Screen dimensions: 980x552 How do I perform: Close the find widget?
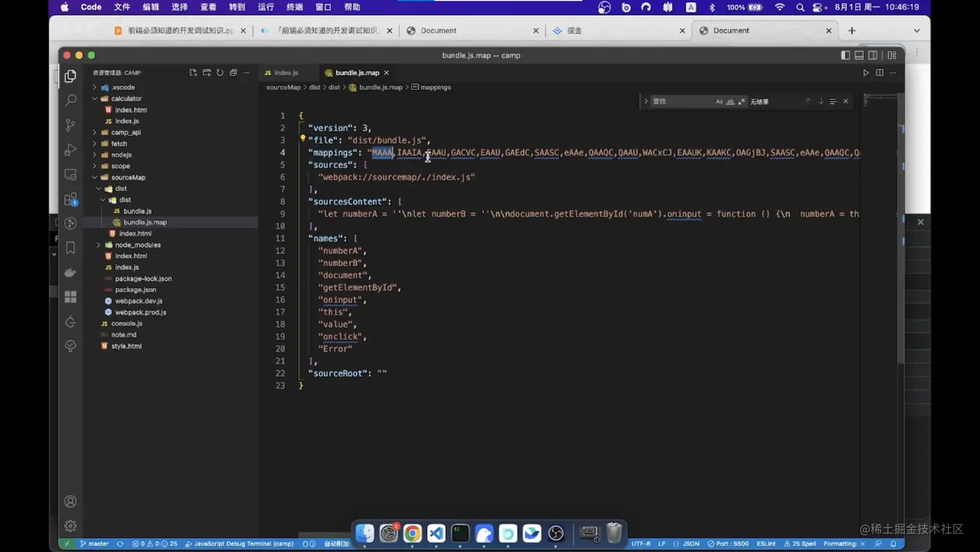tap(846, 101)
